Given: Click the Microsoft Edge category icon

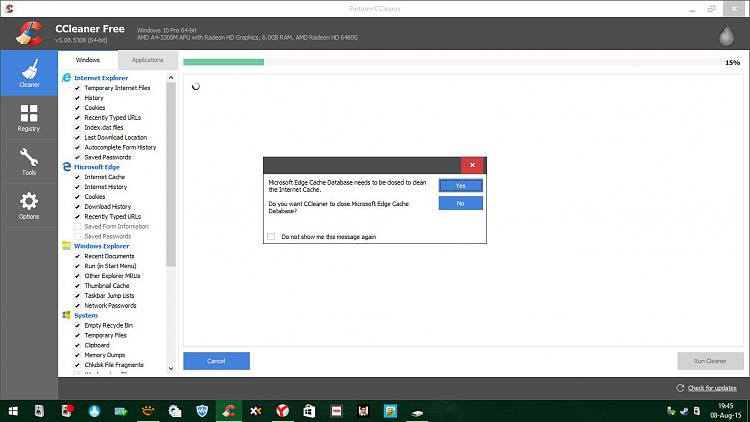Looking at the screenshot, I should click(66, 167).
